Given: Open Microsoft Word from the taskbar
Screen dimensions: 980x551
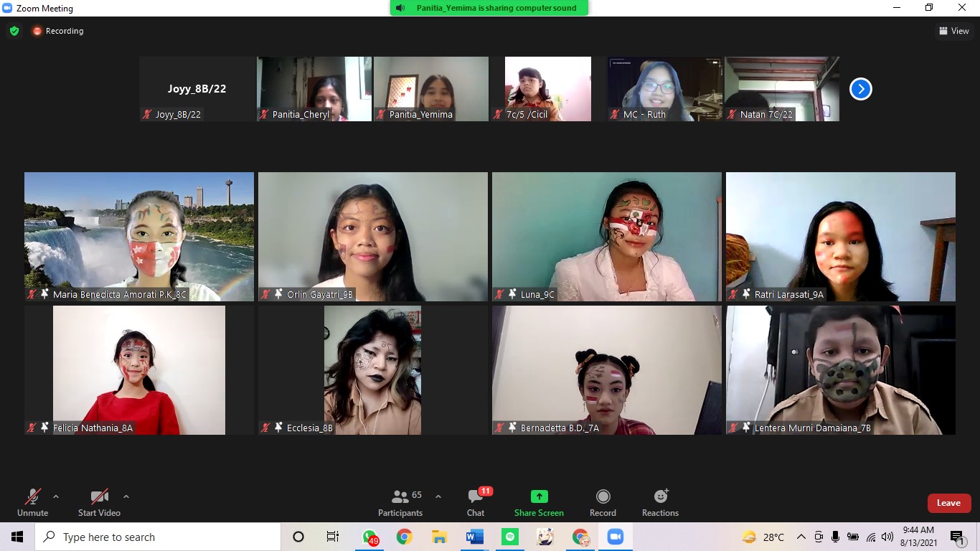Looking at the screenshot, I should tap(475, 537).
